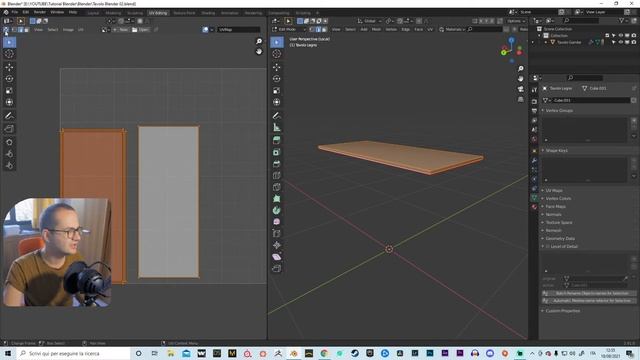Screen dimensions: 640x360
Task: Enable vertex select mode in 3D viewport
Action: coord(312,29)
